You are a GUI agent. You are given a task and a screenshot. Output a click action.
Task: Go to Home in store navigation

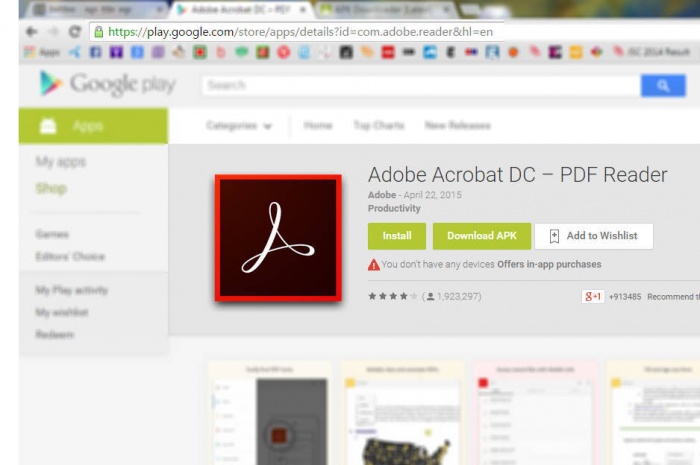318,125
